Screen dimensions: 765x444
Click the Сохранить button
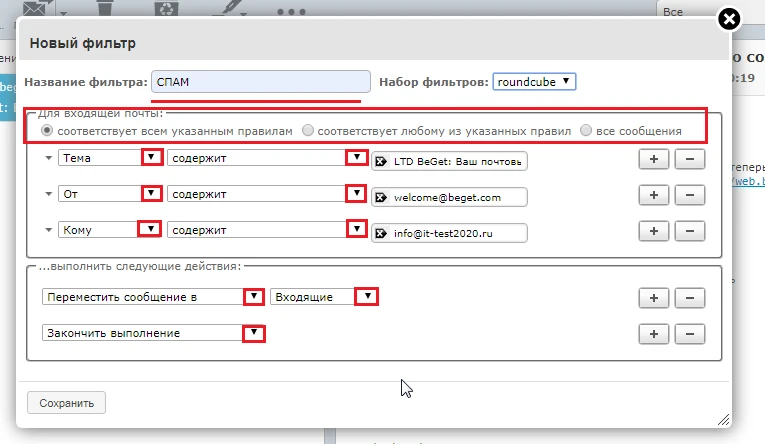(66, 403)
